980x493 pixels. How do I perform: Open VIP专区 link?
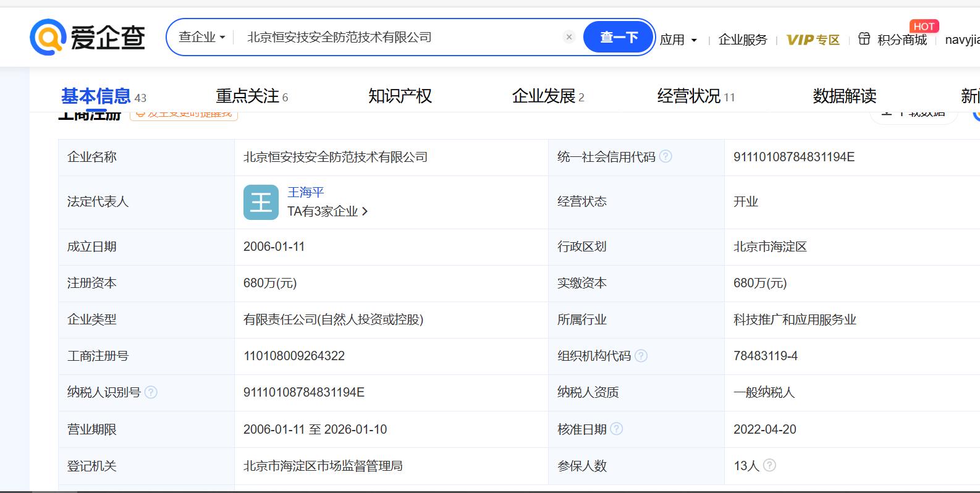click(x=813, y=40)
